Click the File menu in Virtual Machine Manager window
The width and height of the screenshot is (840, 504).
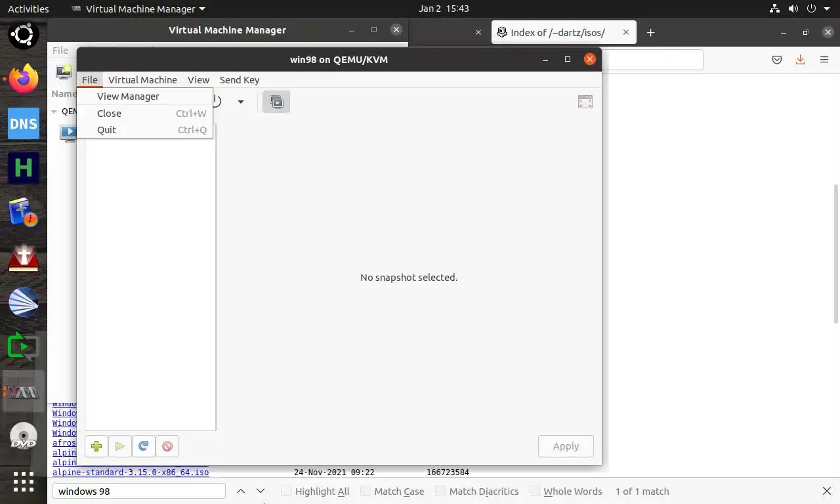[60, 50]
